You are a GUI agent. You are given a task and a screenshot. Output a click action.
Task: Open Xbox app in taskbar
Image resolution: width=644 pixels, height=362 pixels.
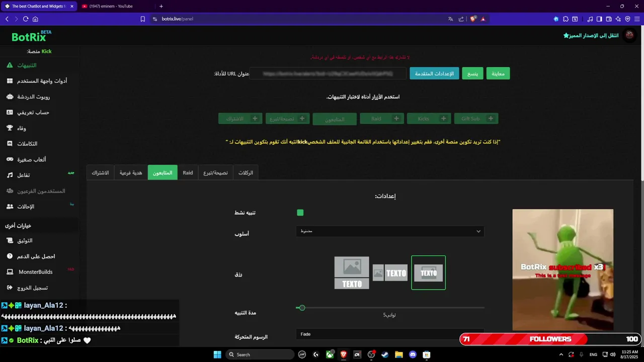(330, 354)
